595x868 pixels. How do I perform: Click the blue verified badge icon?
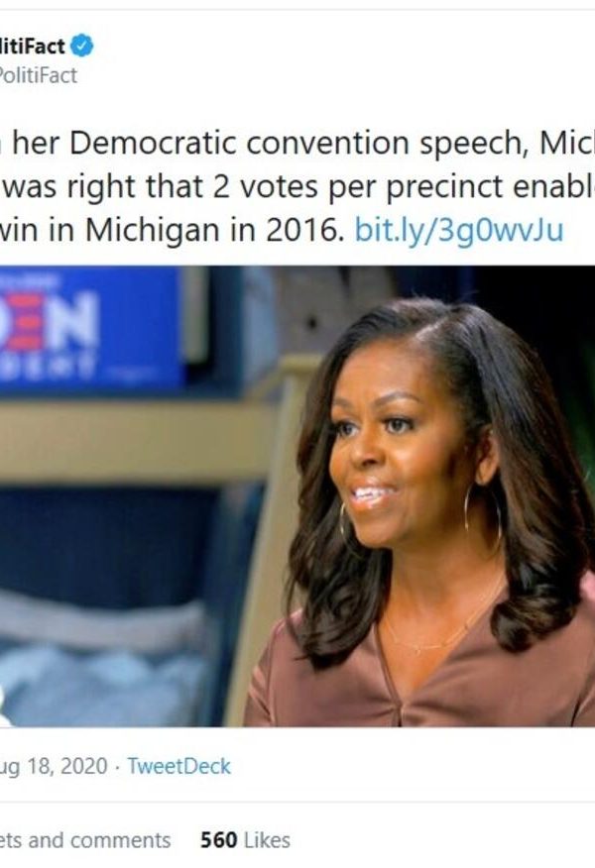point(82,46)
